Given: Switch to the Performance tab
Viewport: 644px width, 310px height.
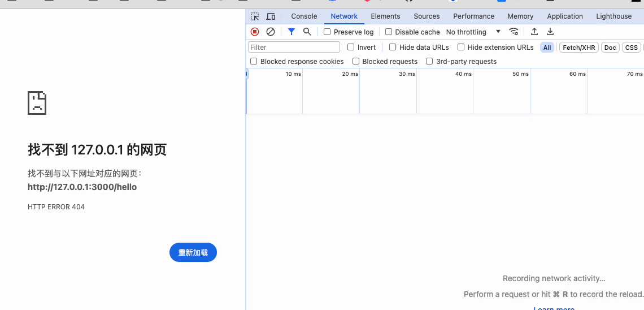Looking at the screenshot, I should pos(473,16).
